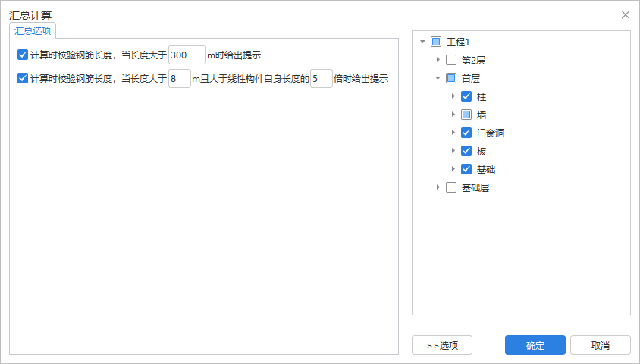
Task: Select the 板 tree label
Action: pos(482,151)
